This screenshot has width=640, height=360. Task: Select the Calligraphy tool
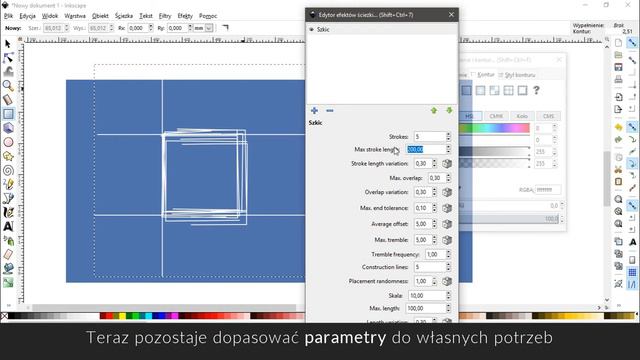[8, 212]
